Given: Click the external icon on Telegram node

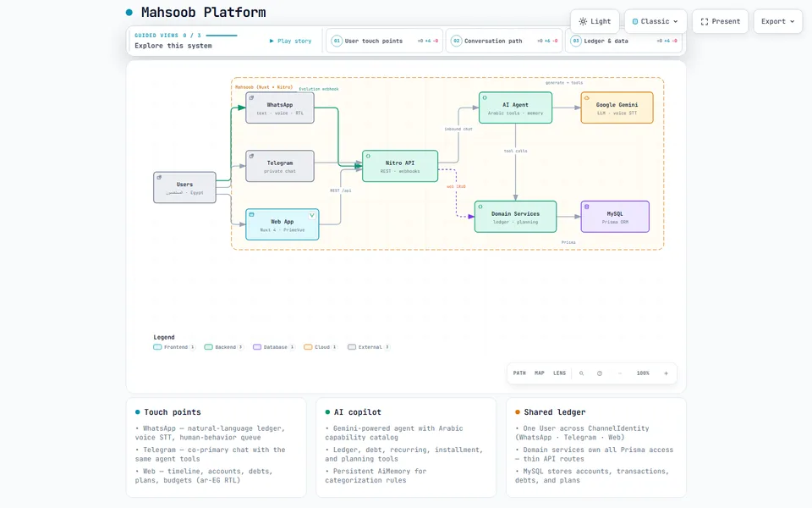Looking at the screenshot, I should coord(251,156).
